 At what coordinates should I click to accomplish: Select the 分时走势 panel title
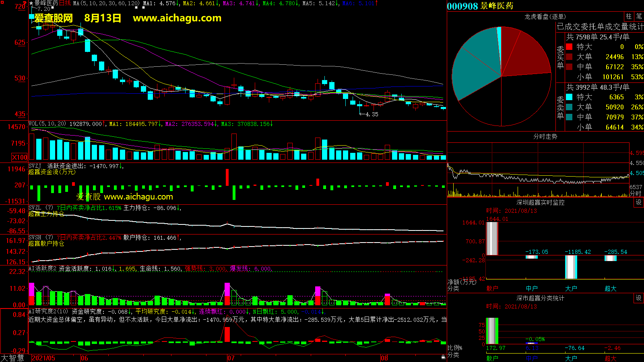pyautogui.click(x=545, y=137)
